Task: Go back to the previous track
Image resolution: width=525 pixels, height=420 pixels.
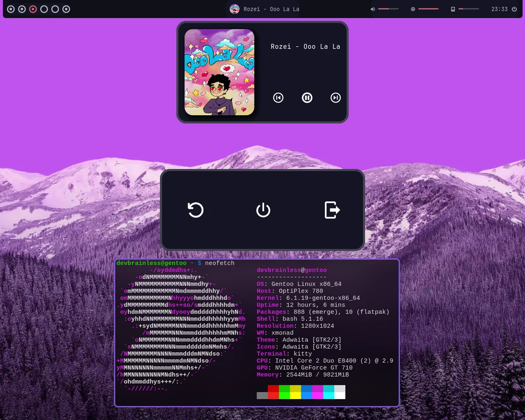Action: 278,98
